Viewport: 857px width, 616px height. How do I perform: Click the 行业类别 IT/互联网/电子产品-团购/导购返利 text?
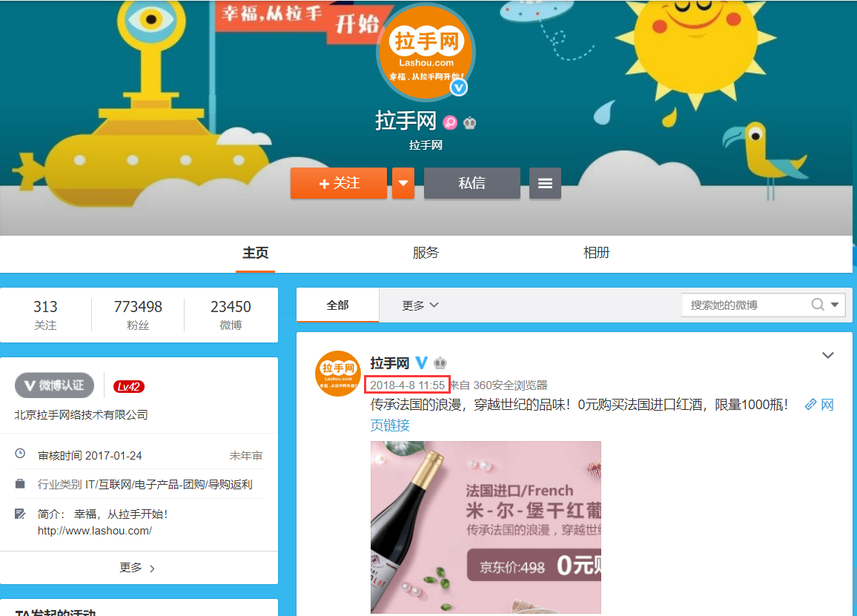(x=145, y=484)
